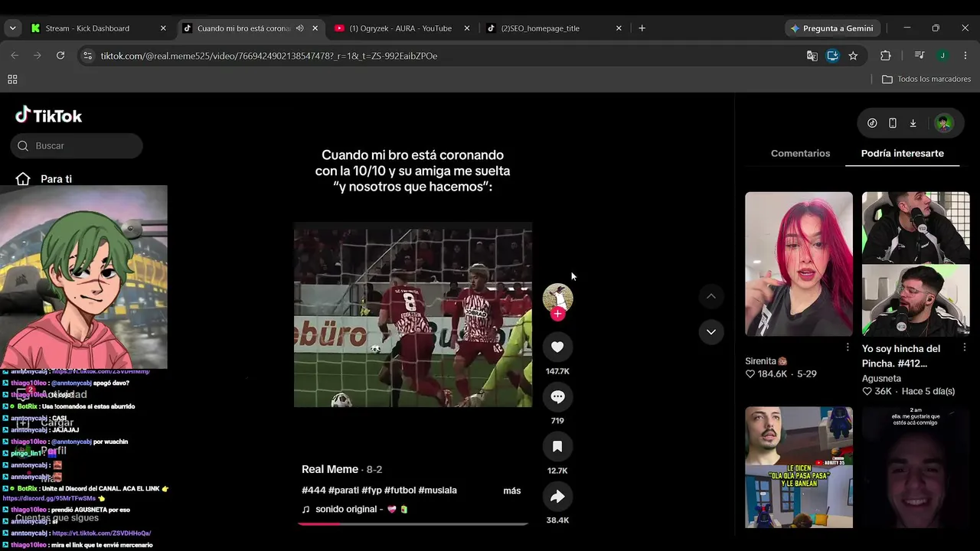Switch to the Podría interesarte tab
Image resolution: width=980 pixels, height=551 pixels.
(903, 154)
